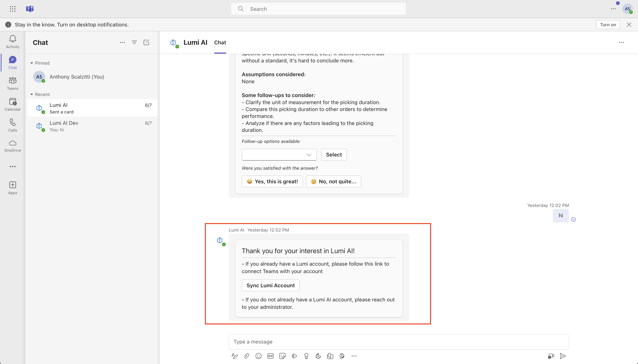Click the Sync Lumi Account button
This screenshot has width=638, height=364.
pyautogui.click(x=270, y=285)
